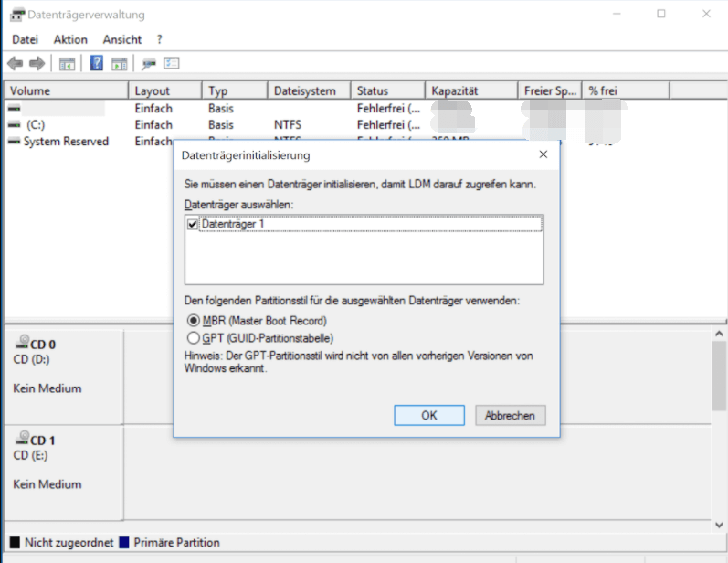Select MBR (Master Boot Record) option
Image resolution: width=728 pixels, height=563 pixels.
[193, 321]
